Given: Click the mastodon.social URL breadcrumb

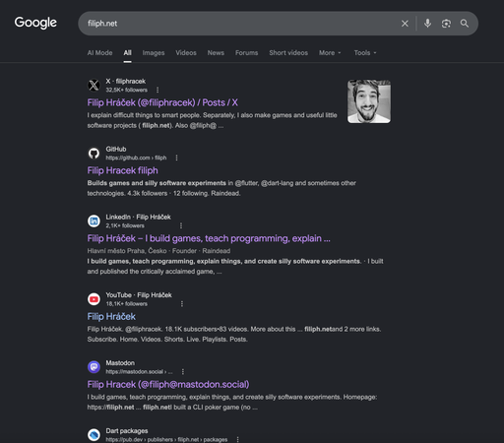Looking at the screenshot, I should coord(139,372).
